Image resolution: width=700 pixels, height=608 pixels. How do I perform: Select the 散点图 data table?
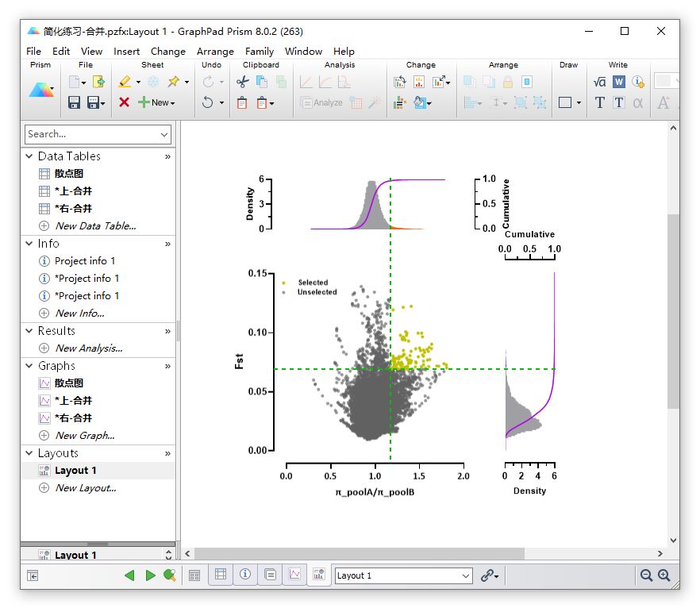coord(69,174)
